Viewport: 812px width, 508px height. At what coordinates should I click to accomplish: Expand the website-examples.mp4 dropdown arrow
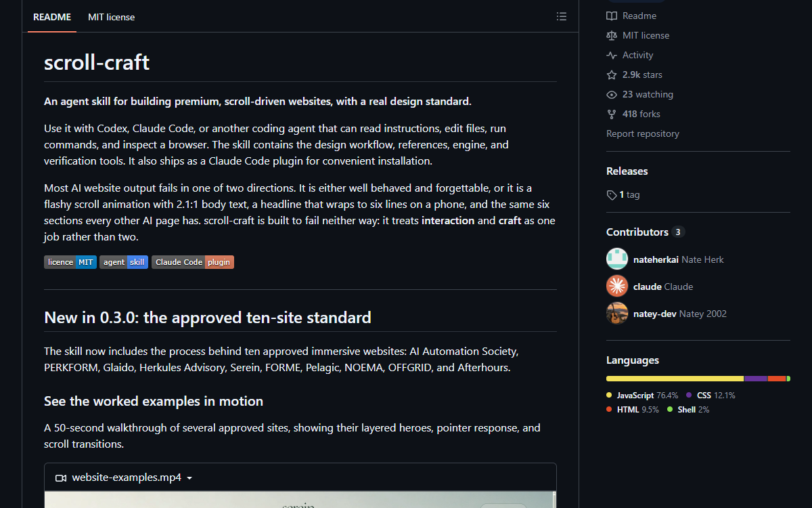point(189,478)
